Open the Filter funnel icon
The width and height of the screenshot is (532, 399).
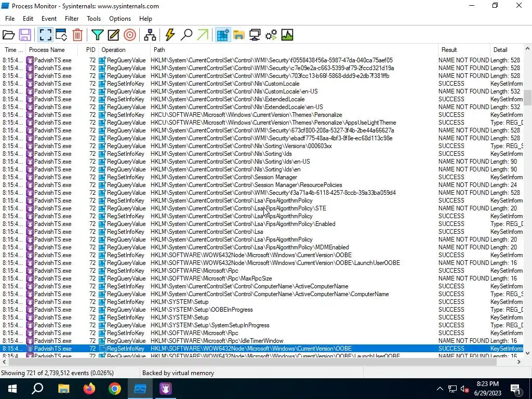(x=97, y=35)
